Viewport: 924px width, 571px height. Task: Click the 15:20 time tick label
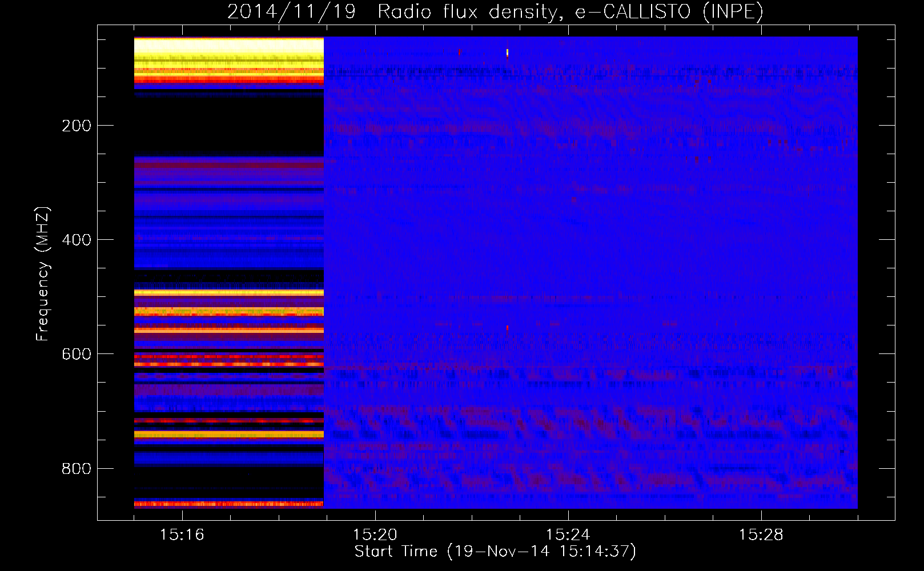pos(375,534)
